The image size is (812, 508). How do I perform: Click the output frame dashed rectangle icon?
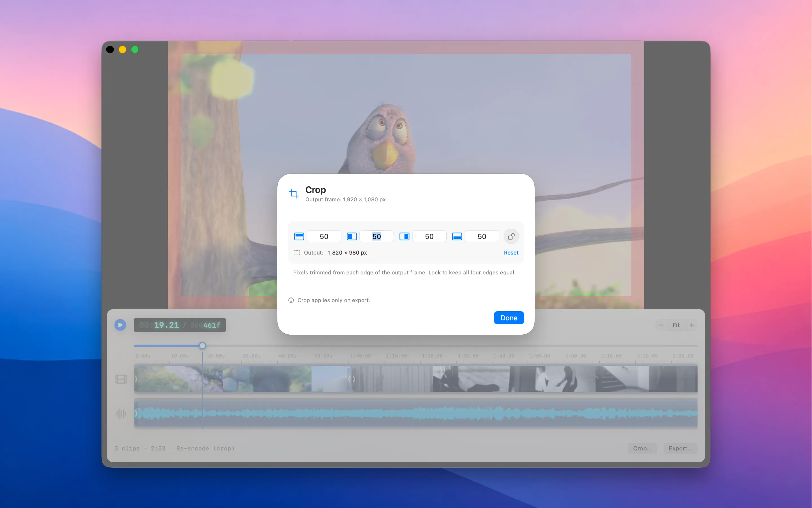point(297,253)
